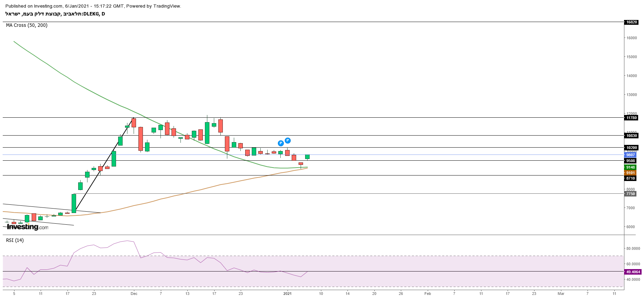This screenshot has width=644, height=298.
Task: Click the 13000 price axis tick
Action: [632, 95]
